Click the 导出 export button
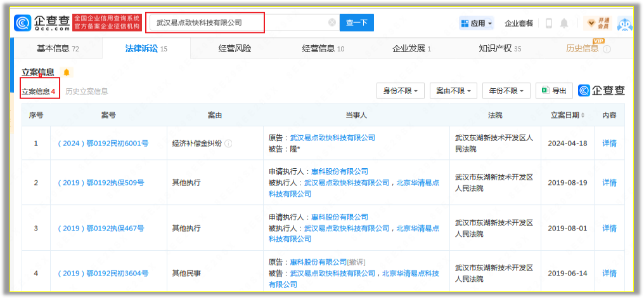 pos(554,91)
